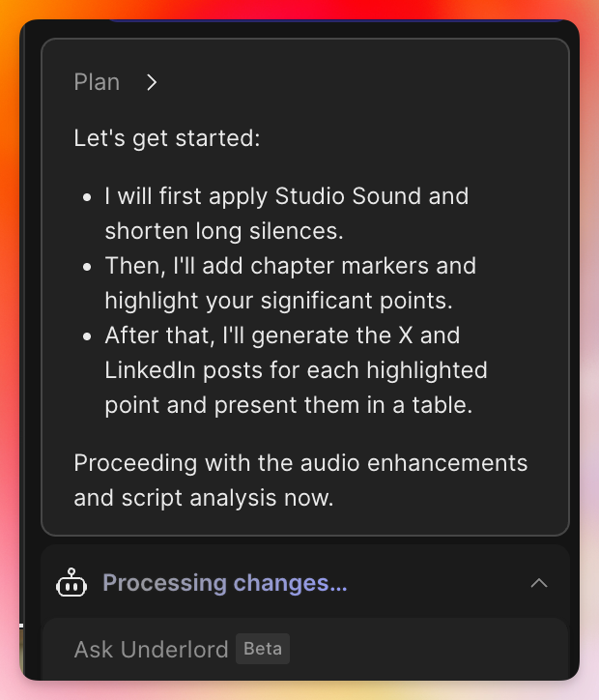The width and height of the screenshot is (599, 700).
Task: Collapse the Processing changes panel chevron
Action: point(539,583)
